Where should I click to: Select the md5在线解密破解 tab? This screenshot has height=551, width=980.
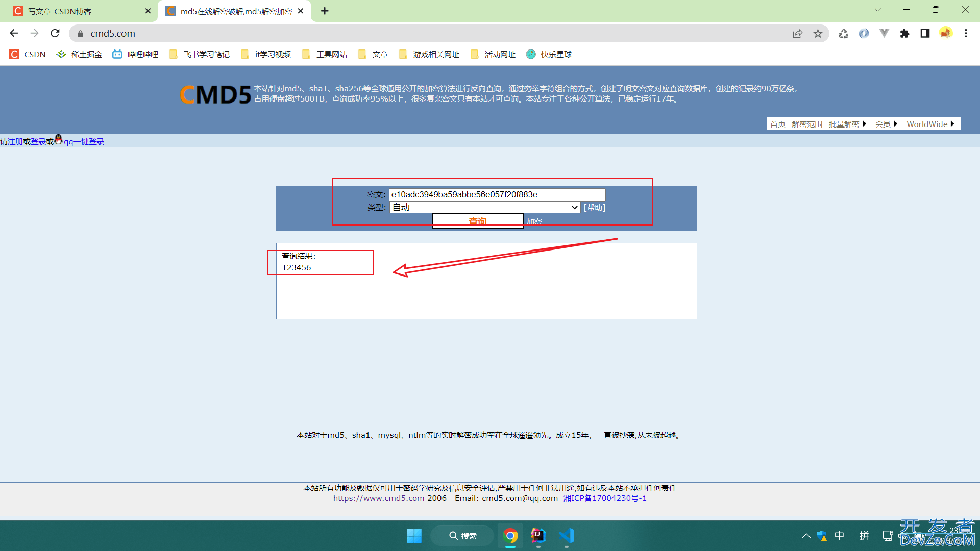coord(234,11)
